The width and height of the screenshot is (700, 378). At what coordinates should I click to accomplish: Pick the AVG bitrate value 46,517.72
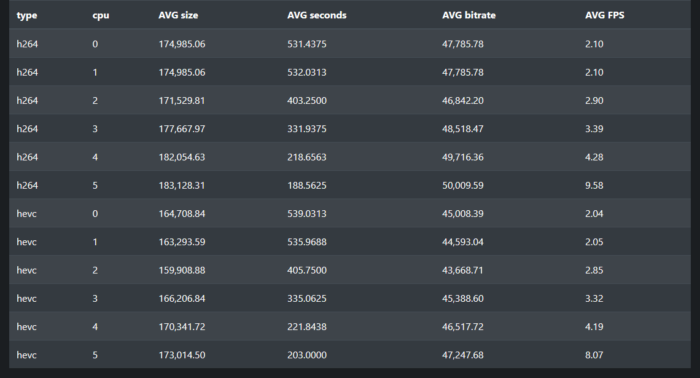[x=462, y=327]
